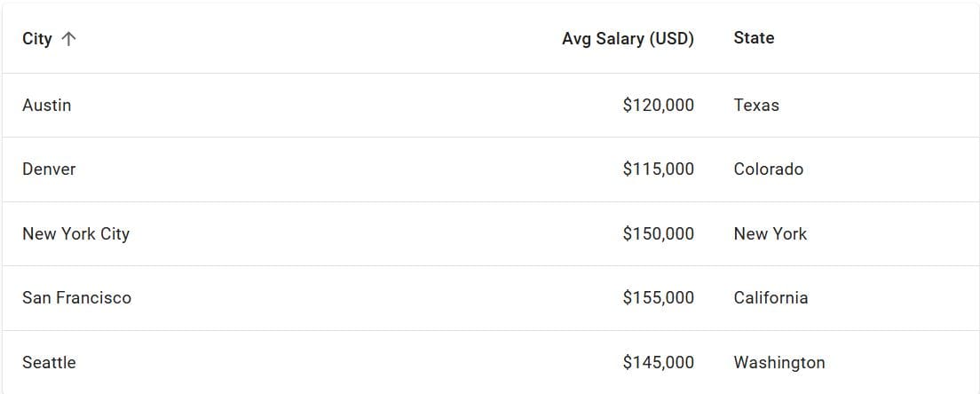Click the $145,000 salary cell
This screenshot has height=394, width=980.
point(658,362)
